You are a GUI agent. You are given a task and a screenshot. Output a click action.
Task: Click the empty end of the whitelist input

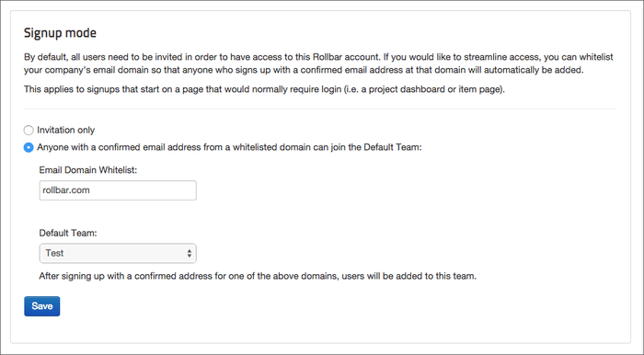[144, 190]
